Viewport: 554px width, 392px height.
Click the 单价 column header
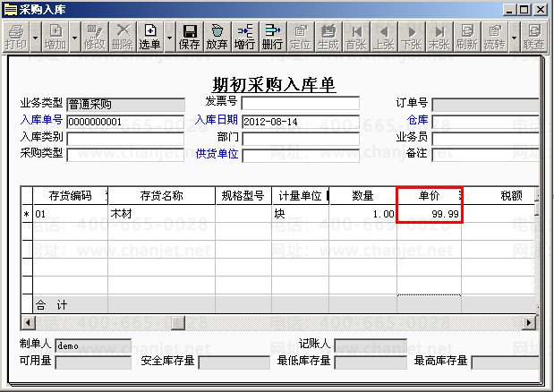click(430, 196)
